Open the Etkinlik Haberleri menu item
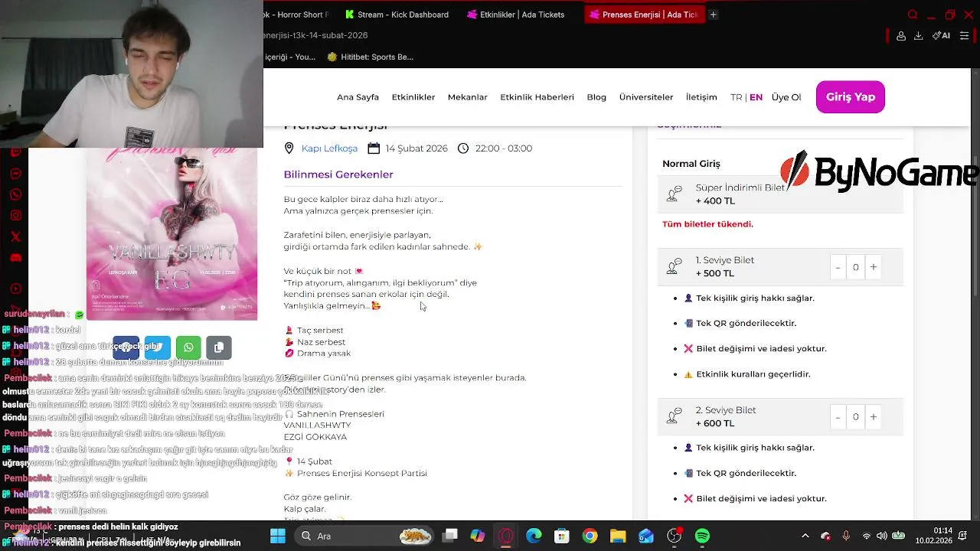 [537, 97]
